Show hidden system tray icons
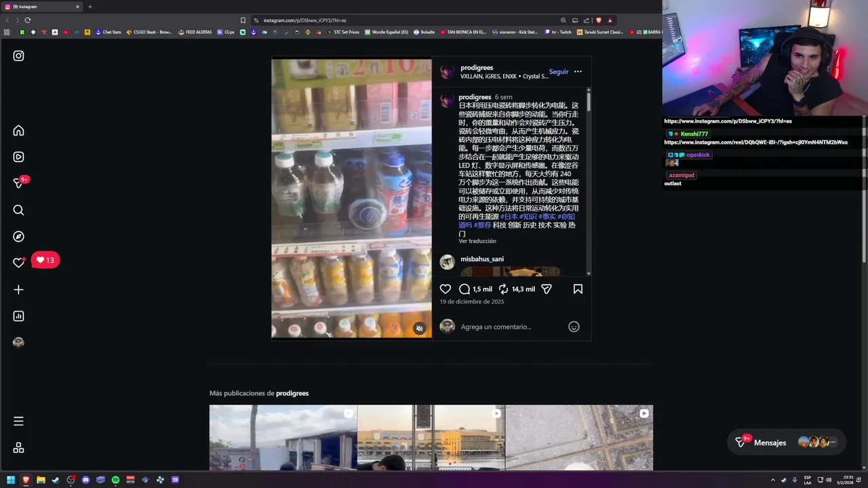Viewport: 868px width, 488px height. tap(772, 480)
